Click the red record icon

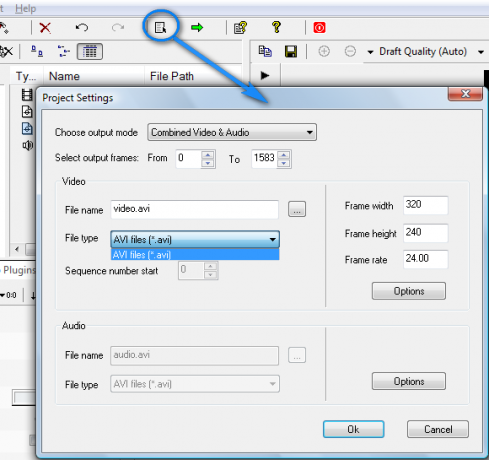coord(319,27)
